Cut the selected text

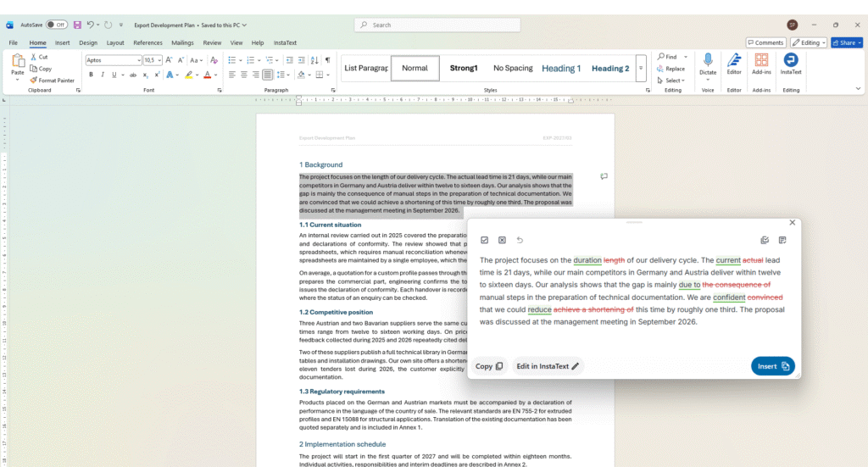[39, 57]
